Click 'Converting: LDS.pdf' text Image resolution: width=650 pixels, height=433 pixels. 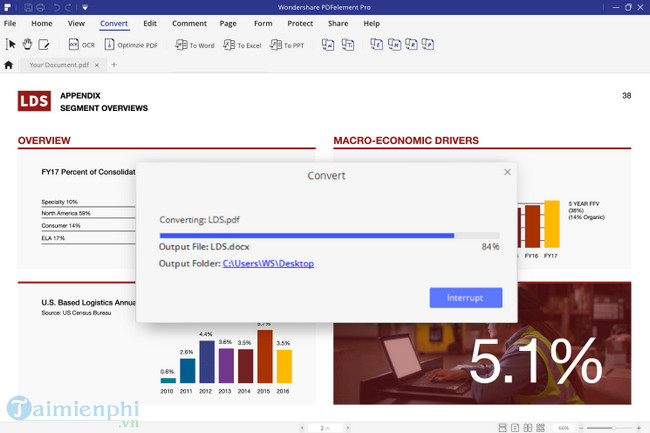(x=200, y=220)
